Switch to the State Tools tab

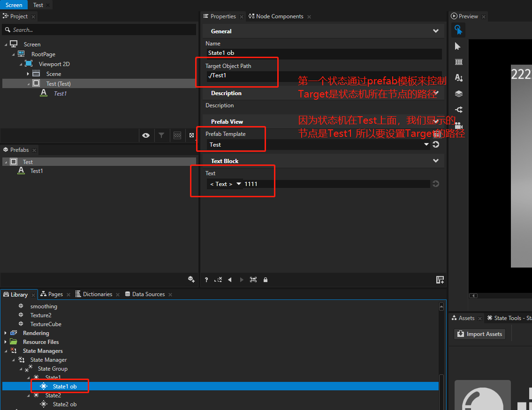pos(509,318)
